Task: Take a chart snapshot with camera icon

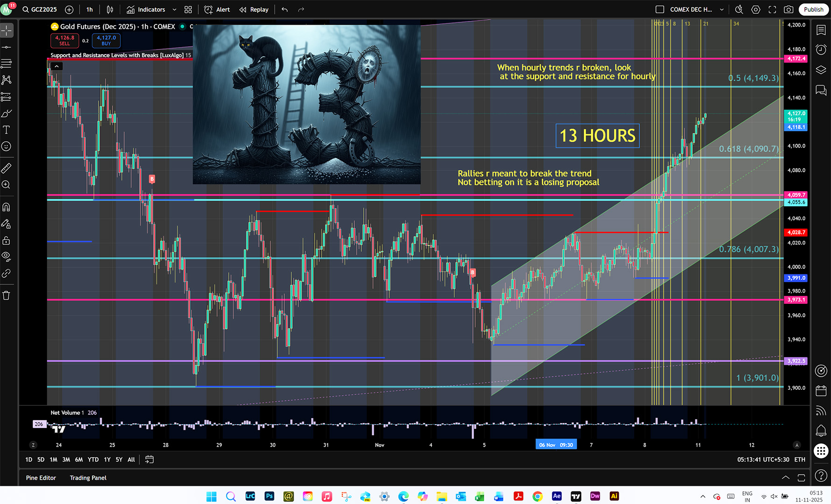Action: coord(789,9)
